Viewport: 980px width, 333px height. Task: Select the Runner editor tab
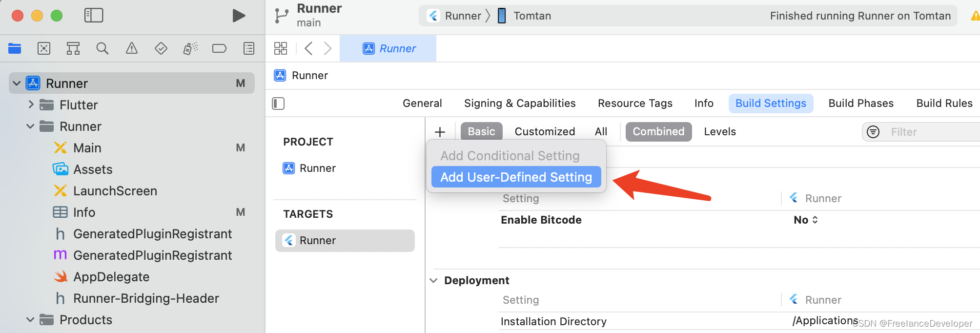click(x=388, y=48)
